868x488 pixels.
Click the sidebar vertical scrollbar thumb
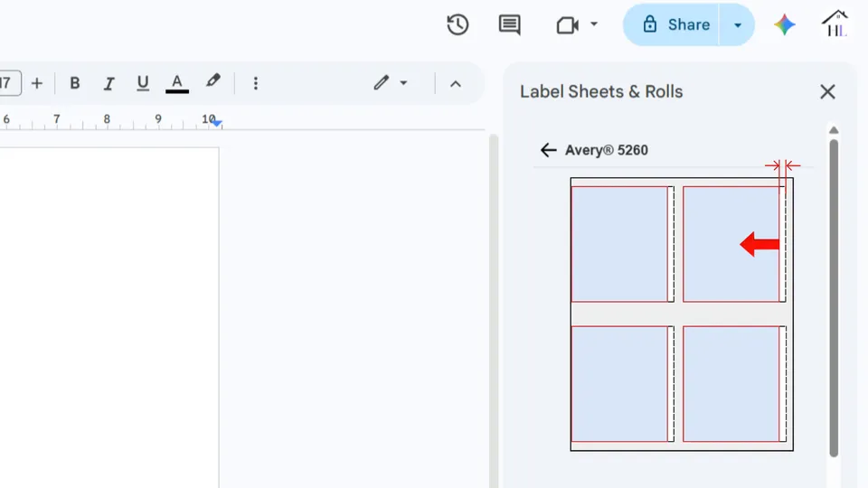(x=834, y=297)
